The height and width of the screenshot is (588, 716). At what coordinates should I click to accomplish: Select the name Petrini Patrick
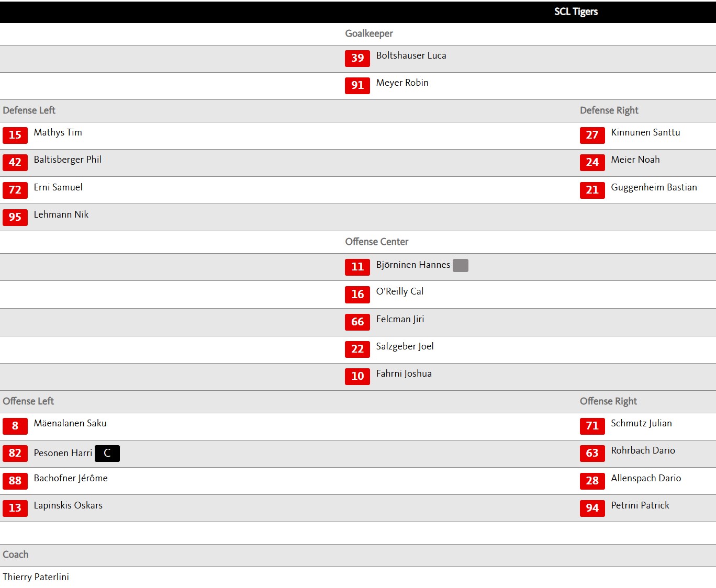point(640,505)
